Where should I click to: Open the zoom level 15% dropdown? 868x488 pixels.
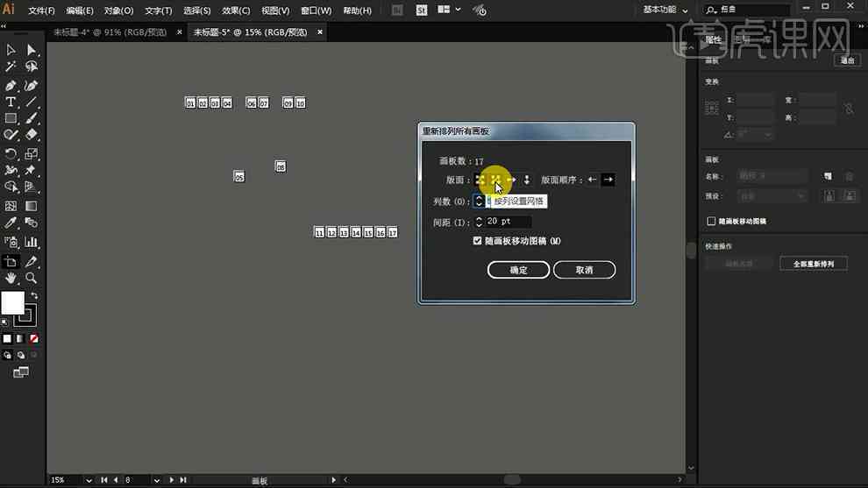click(89, 480)
